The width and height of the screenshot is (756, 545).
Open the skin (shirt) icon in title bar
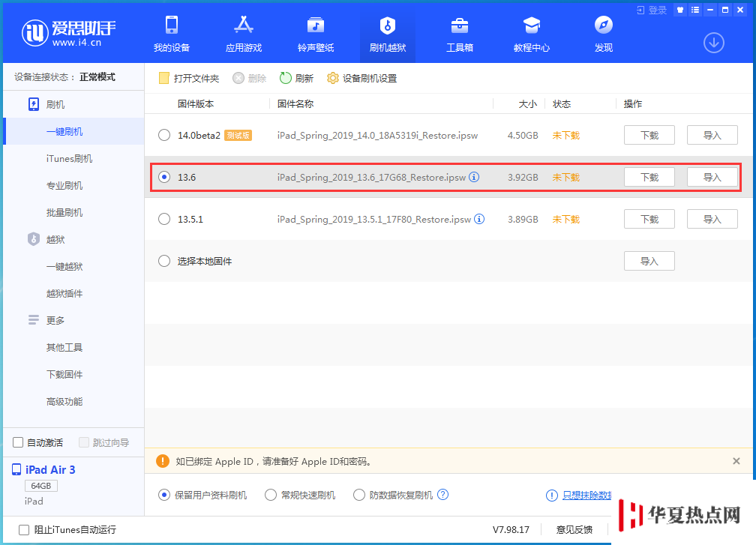pyautogui.click(x=679, y=10)
